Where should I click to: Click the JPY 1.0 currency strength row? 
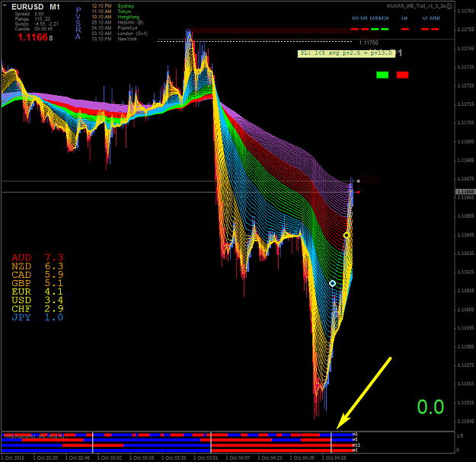37,317
